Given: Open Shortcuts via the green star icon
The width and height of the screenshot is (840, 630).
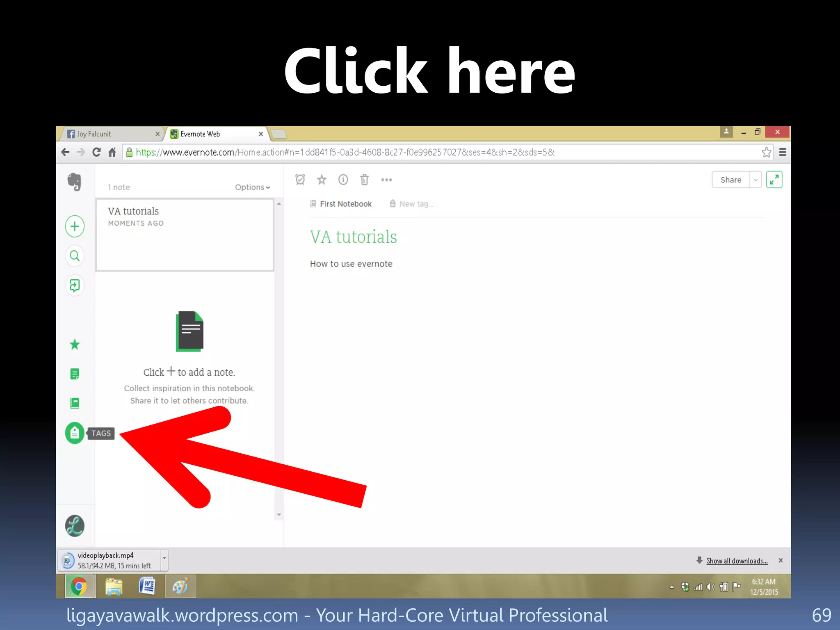Looking at the screenshot, I should pyautogui.click(x=75, y=345).
